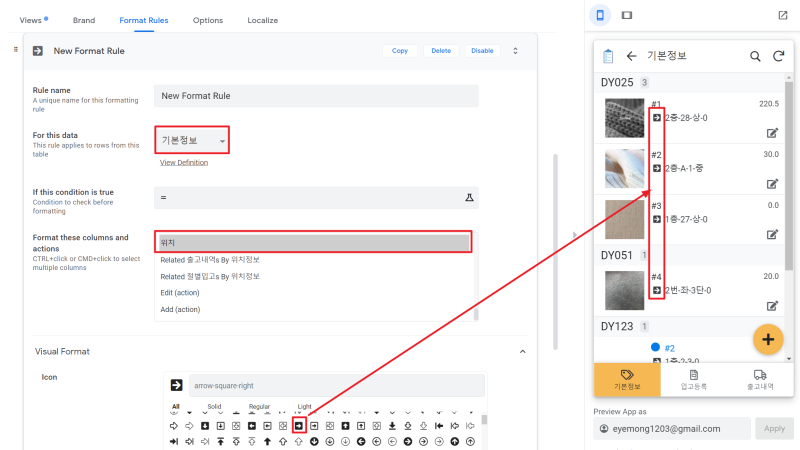This screenshot has width=800, height=450.
Task: Select Edit (action) in column list
Action: click(314, 293)
